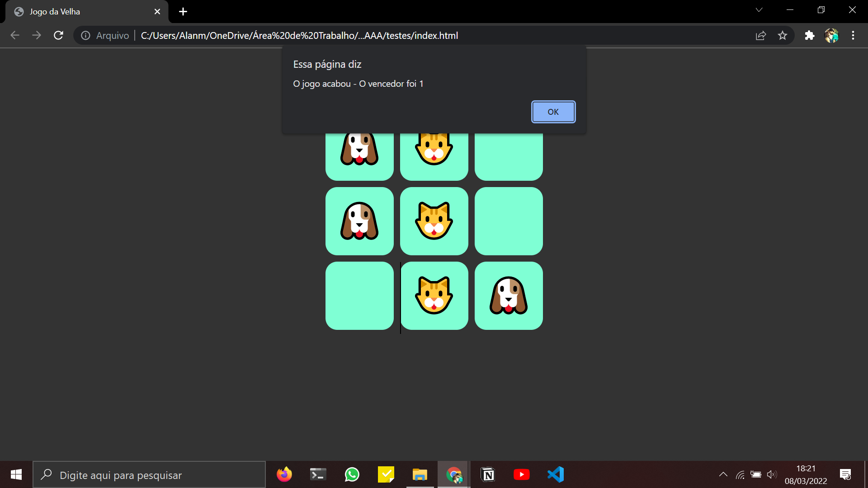Click the Start menu button
The image size is (868, 488).
click(x=15, y=474)
